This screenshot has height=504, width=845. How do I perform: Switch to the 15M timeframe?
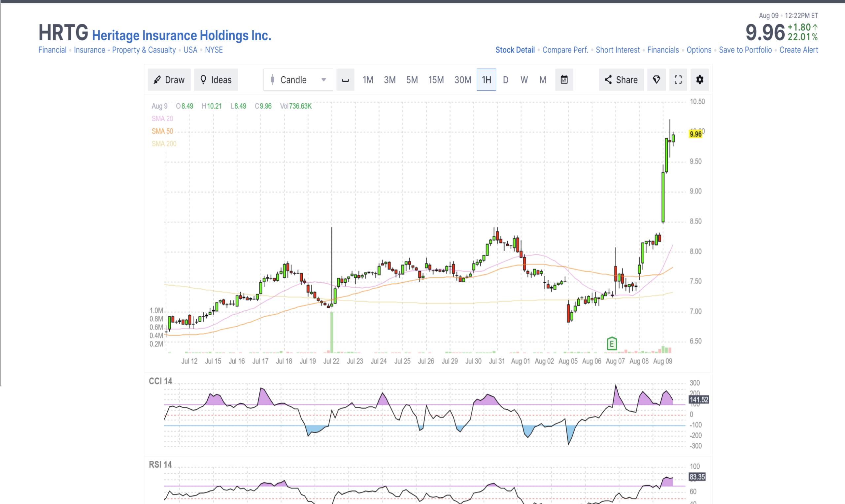436,80
